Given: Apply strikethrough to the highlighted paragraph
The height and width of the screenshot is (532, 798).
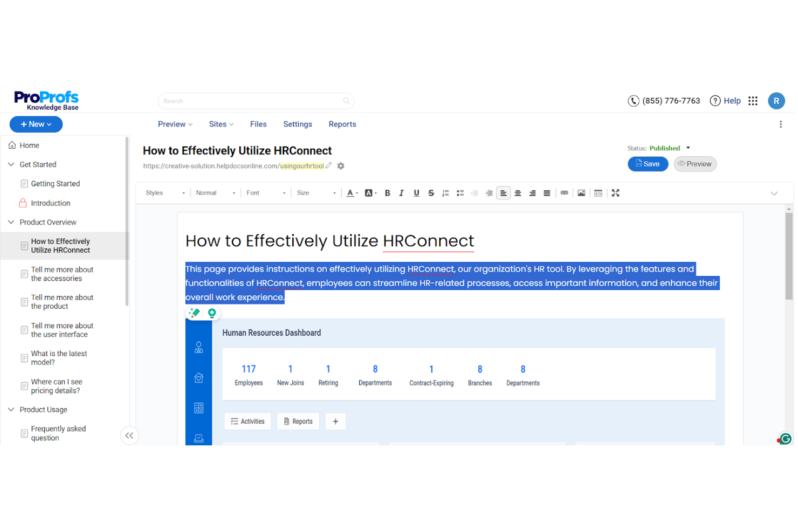Looking at the screenshot, I should [431, 192].
